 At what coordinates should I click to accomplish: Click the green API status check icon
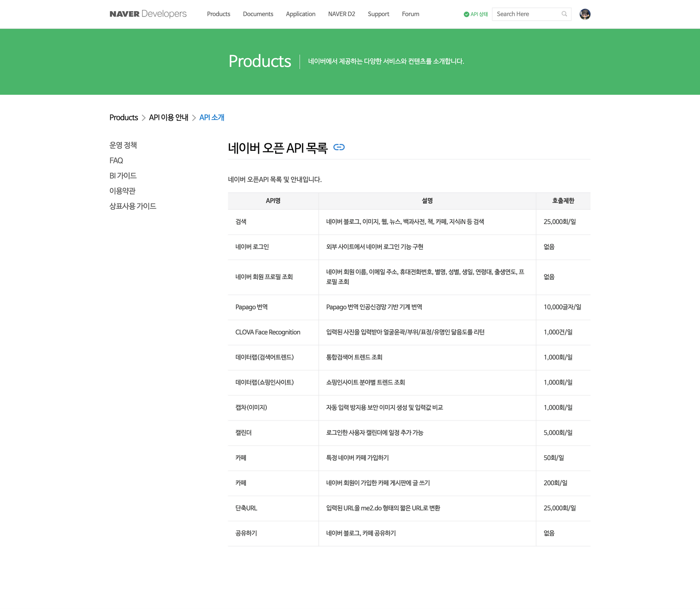click(x=467, y=14)
